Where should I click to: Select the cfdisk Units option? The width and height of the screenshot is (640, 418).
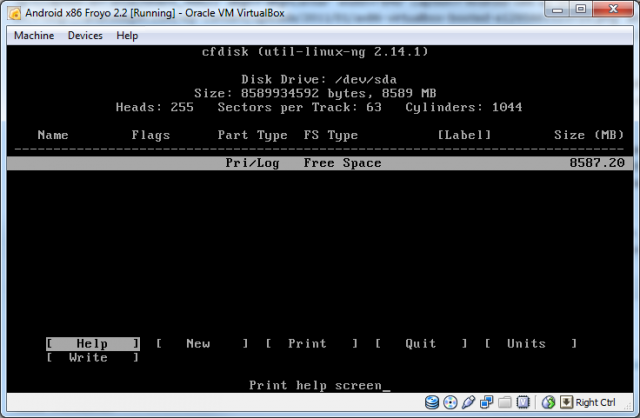pyautogui.click(x=531, y=344)
